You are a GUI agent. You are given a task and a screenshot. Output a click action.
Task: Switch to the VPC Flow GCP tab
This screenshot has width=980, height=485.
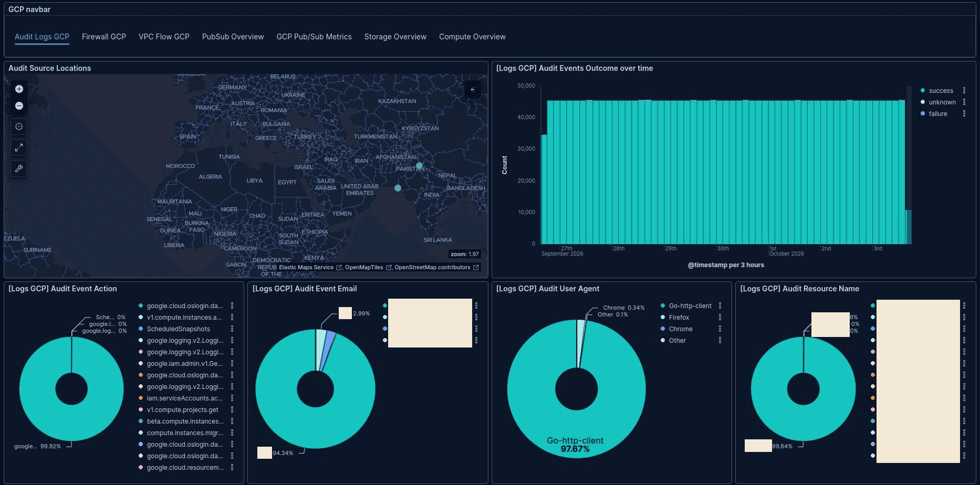click(164, 37)
